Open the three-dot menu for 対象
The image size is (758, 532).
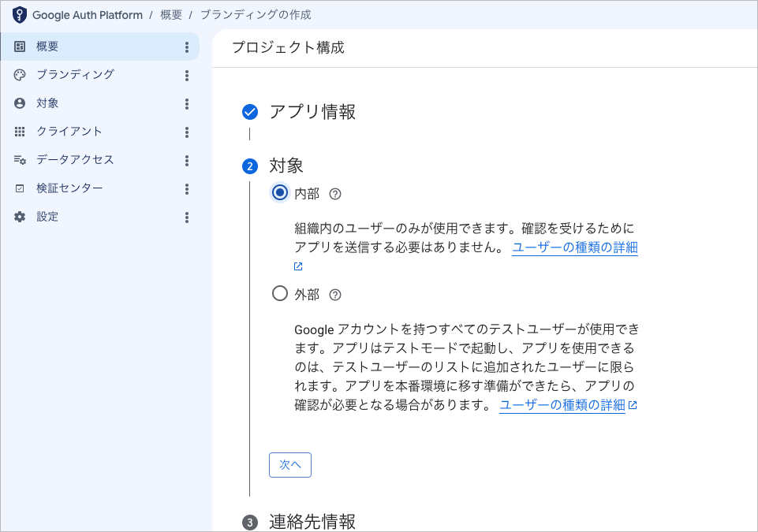(187, 103)
